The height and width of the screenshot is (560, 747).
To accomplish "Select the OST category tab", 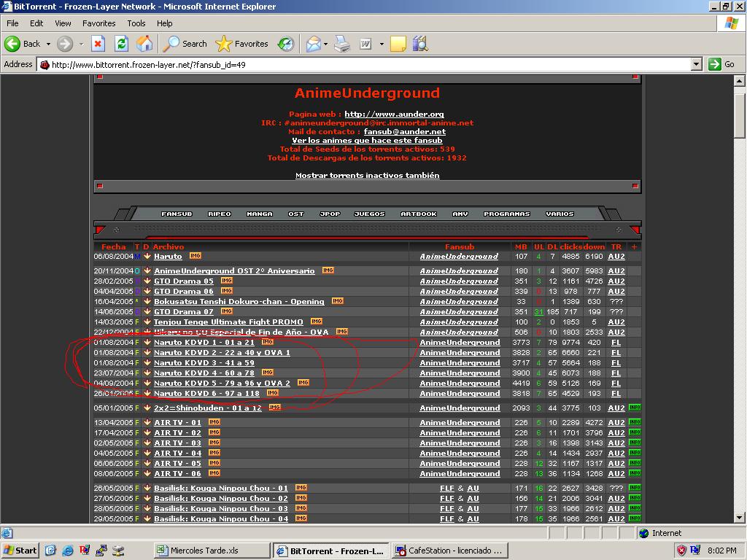I will (x=296, y=214).
